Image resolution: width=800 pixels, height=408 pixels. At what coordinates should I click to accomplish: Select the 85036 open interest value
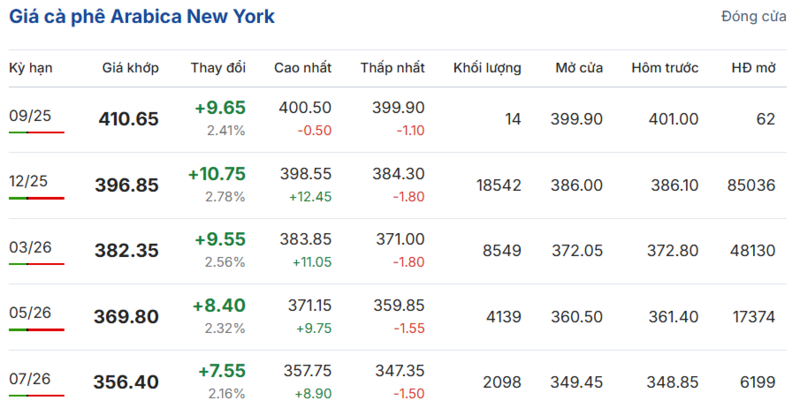pos(752,185)
